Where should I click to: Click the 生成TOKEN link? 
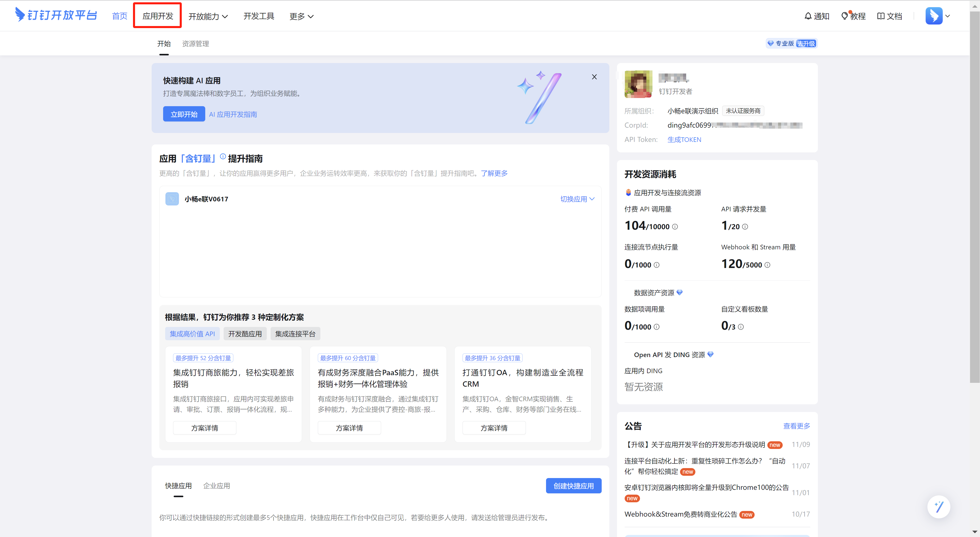[x=684, y=140]
